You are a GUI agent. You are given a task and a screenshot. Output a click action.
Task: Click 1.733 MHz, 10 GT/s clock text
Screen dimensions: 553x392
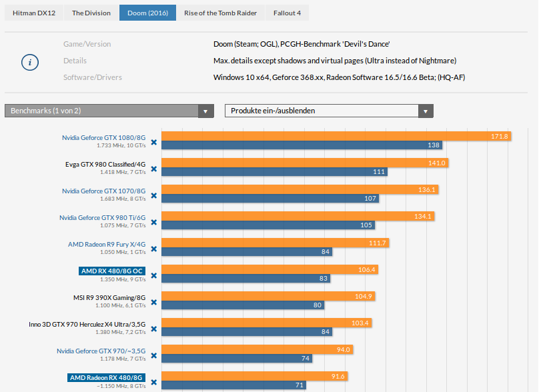coord(121,145)
